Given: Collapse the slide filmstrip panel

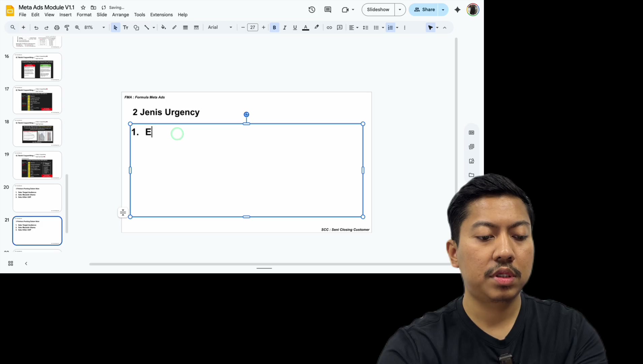Looking at the screenshot, I should point(26,264).
